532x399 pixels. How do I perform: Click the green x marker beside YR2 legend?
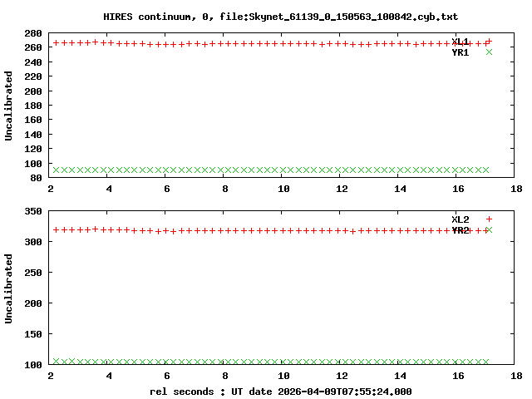click(489, 230)
